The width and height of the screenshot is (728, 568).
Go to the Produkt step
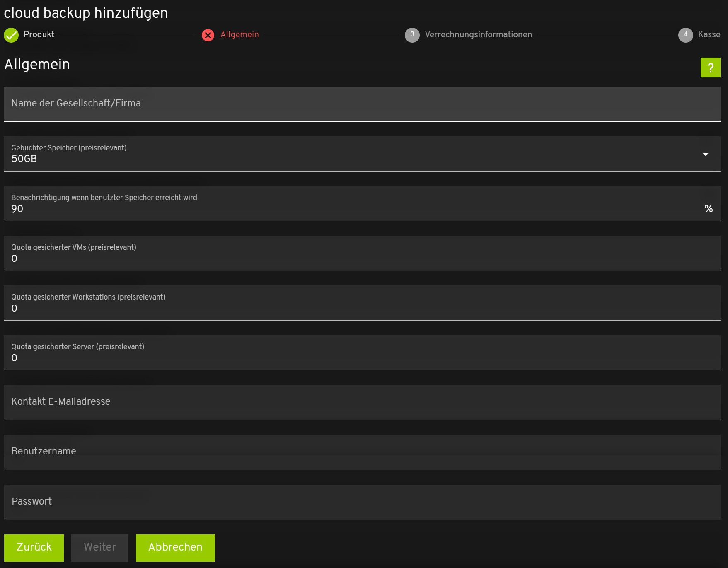[x=39, y=34]
